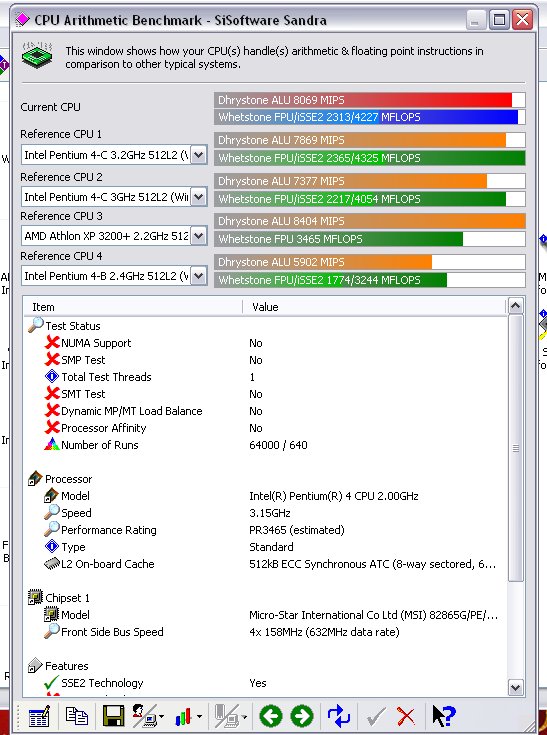Select the Type row

tap(266, 547)
